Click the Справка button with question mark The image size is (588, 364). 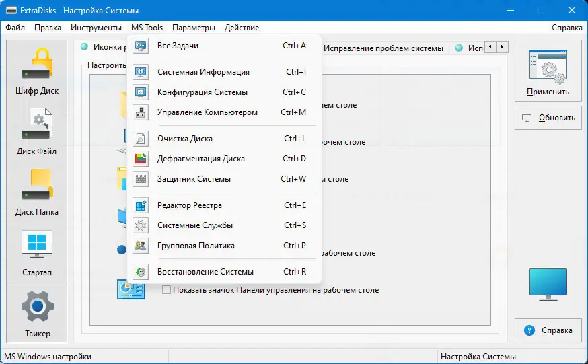(x=548, y=330)
